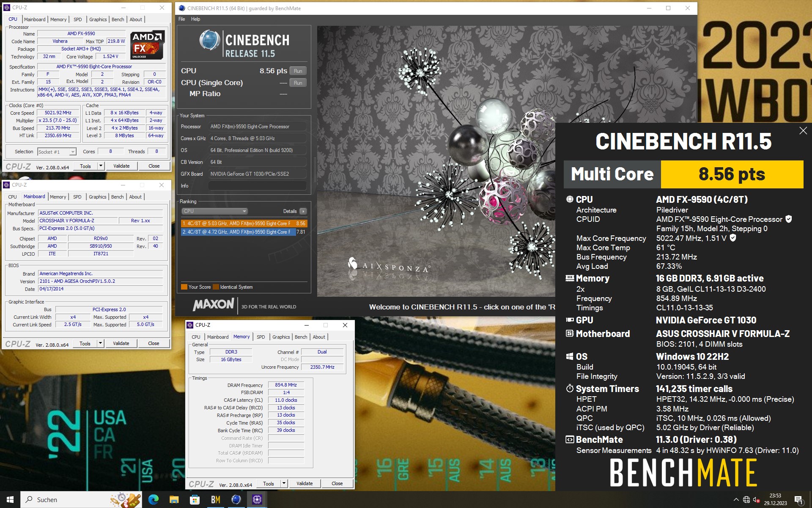Click the Your Score orange legend swatch
Image resolution: width=812 pixels, height=508 pixels.
coord(184,287)
